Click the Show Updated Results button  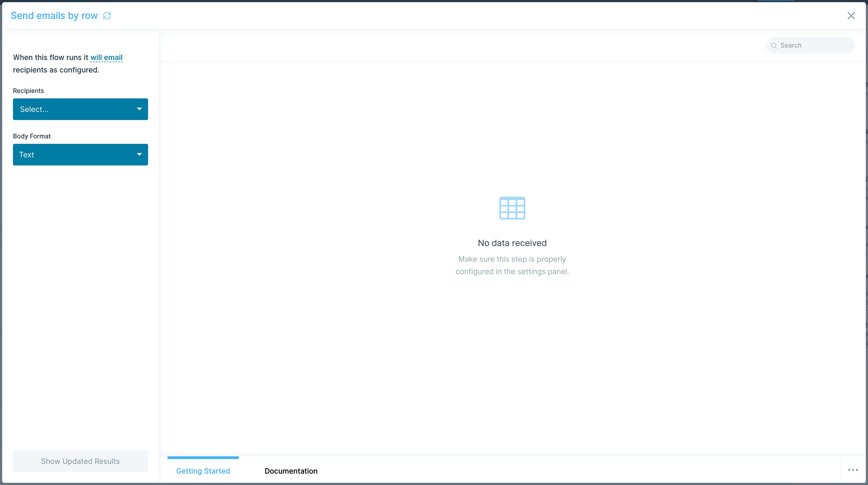(x=81, y=461)
